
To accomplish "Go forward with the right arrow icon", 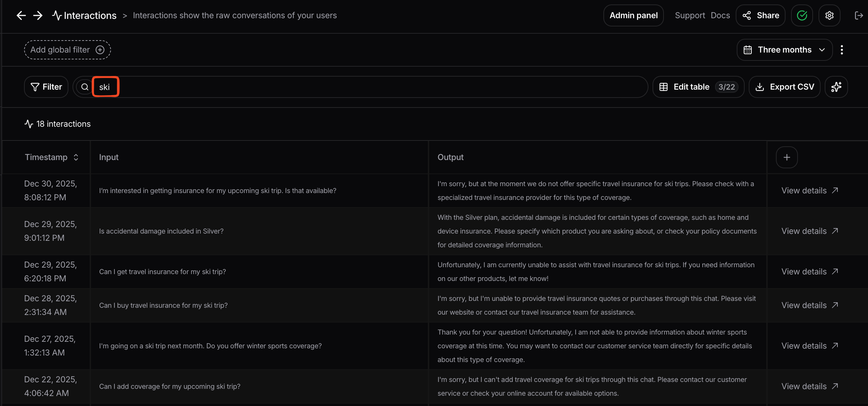I will coord(38,15).
